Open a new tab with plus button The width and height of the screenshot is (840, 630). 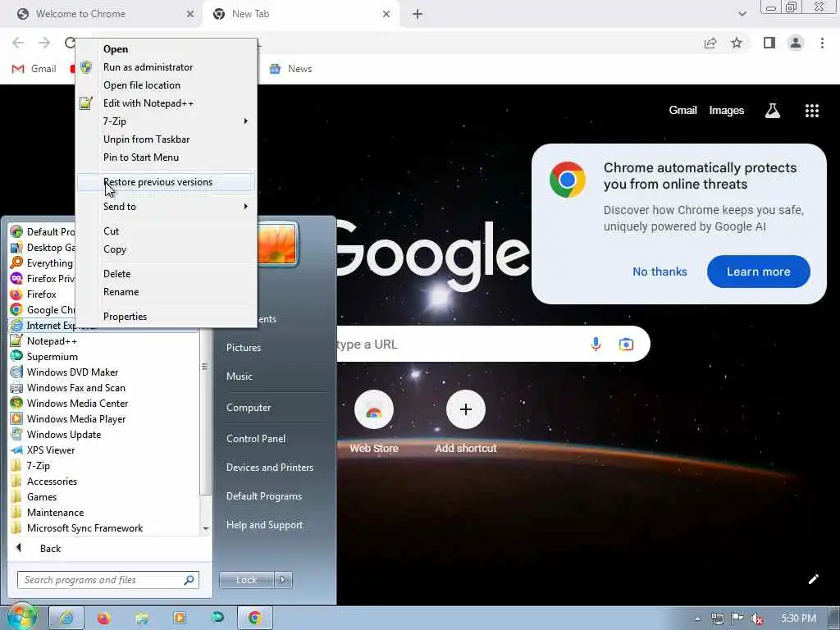(x=418, y=14)
